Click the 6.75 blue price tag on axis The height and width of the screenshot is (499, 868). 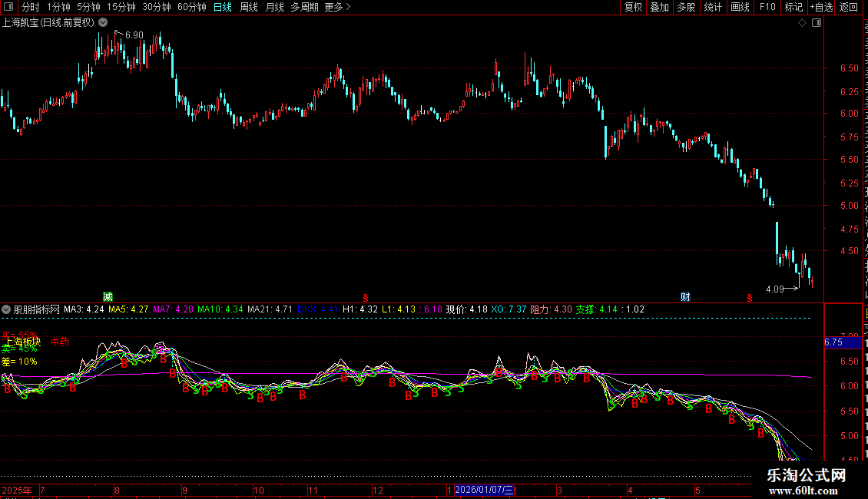[x=843, y=342]
